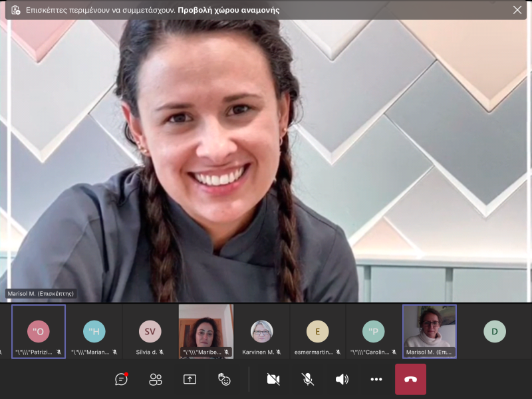This screenshot has height=399, width=532.
Task: Click the share content icon
Action: 190,379
